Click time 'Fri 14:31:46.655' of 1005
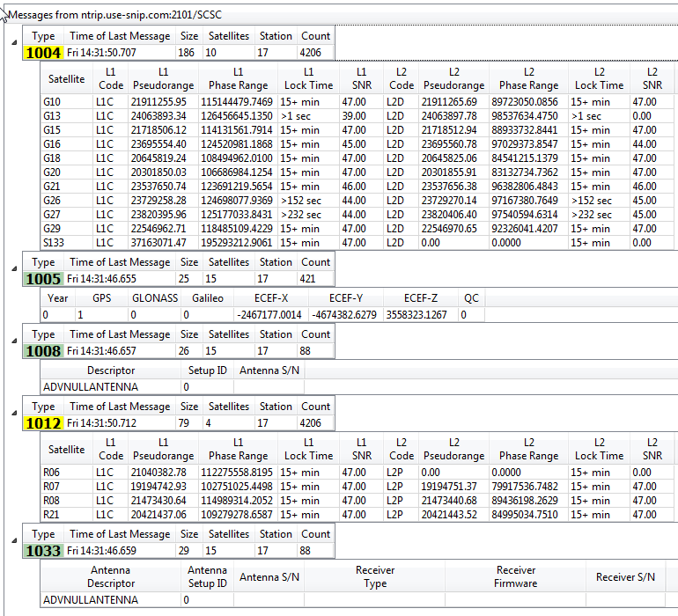This screenshot has height=616, width=678. 101,279
